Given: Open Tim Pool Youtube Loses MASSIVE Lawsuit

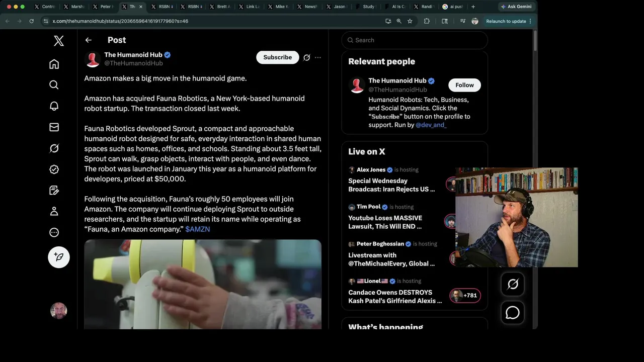Looking at the screenshot, I should 385,222.
